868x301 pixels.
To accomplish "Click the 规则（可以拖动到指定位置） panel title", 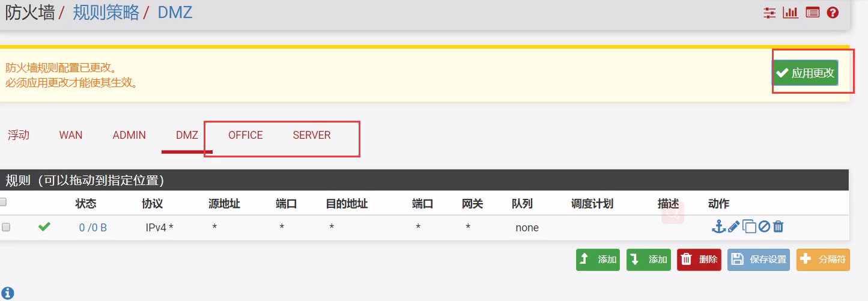I will tap(85, 180).
